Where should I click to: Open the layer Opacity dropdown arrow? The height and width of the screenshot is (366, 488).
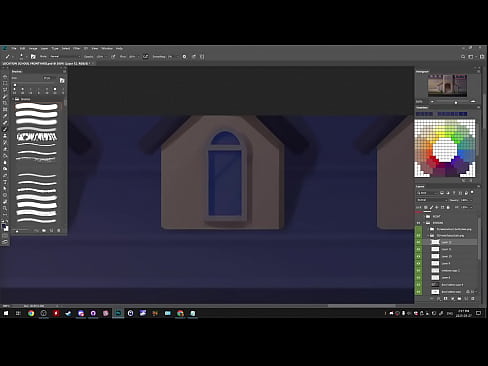click(471, 200)
